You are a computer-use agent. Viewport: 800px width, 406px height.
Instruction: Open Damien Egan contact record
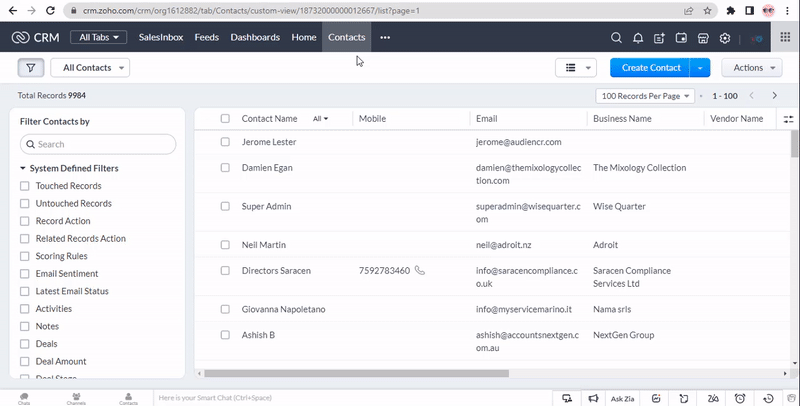coord(267,168)
